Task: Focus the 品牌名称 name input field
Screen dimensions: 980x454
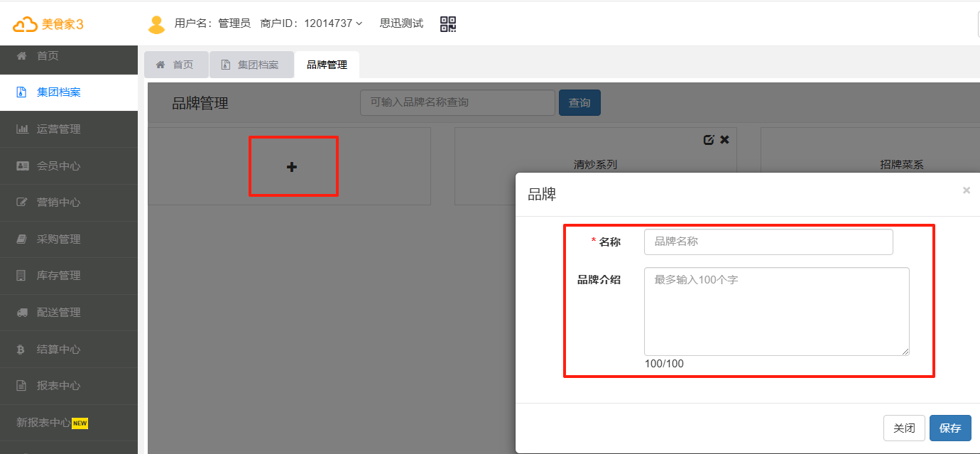Action: point(768,242)
